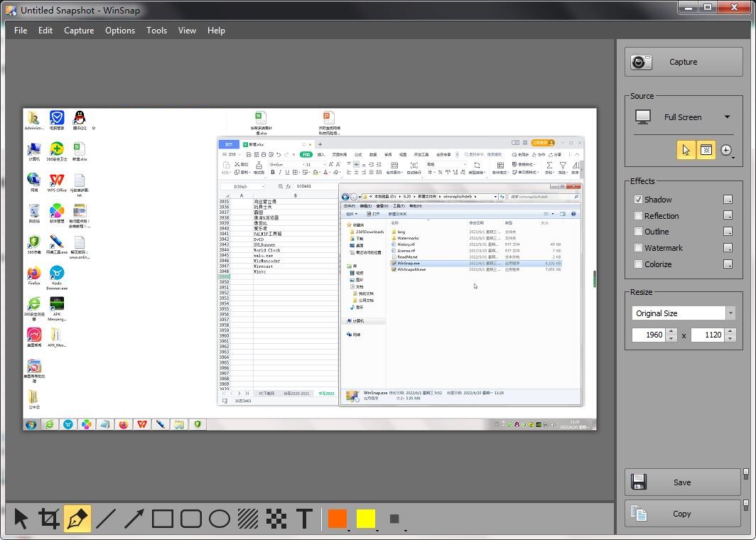Select the Rectangle shape tool
The height and width of the screenshot is (540, 756).
[162, 519]
